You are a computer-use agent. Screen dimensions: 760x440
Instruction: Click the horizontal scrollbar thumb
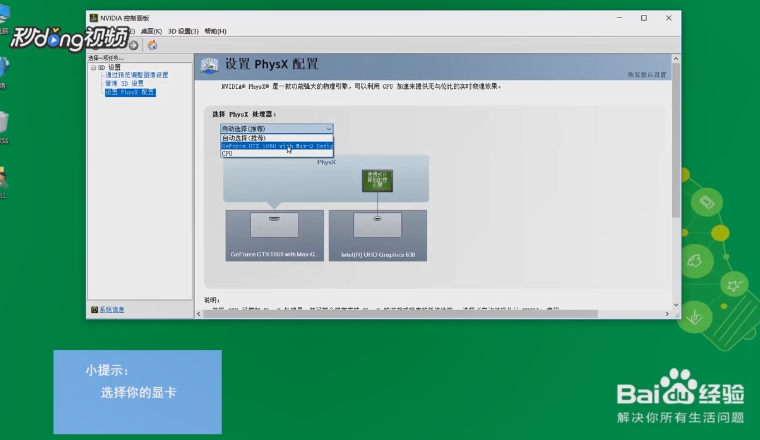click(400, 314)
